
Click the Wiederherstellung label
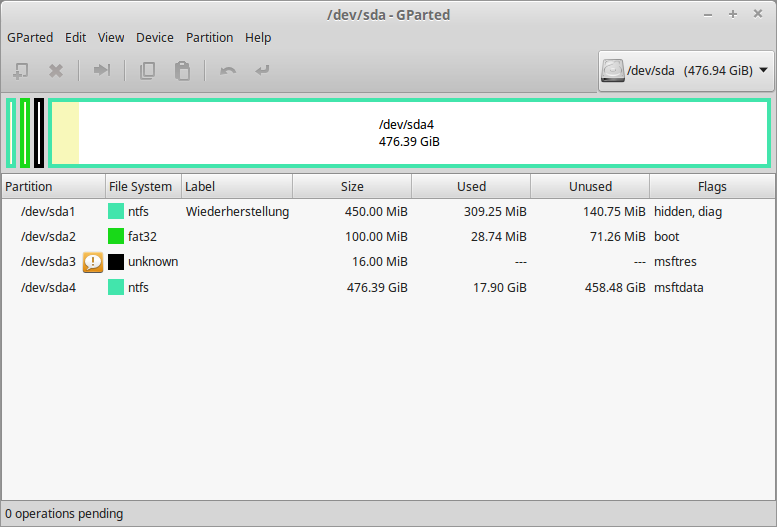pos(237,212)
